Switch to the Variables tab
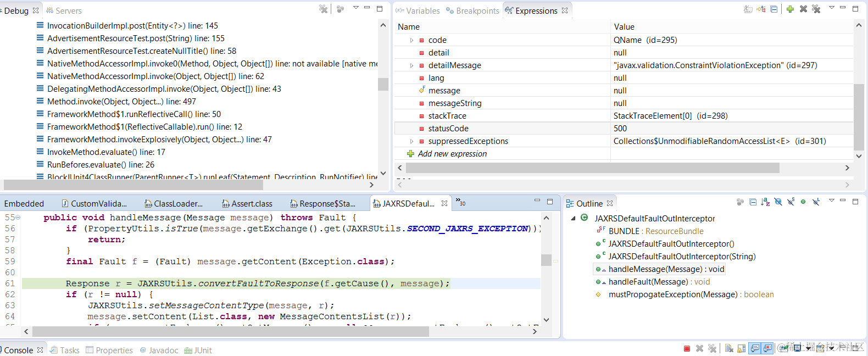The height and width of the screenshot is (356, 868). coord(418,10)
